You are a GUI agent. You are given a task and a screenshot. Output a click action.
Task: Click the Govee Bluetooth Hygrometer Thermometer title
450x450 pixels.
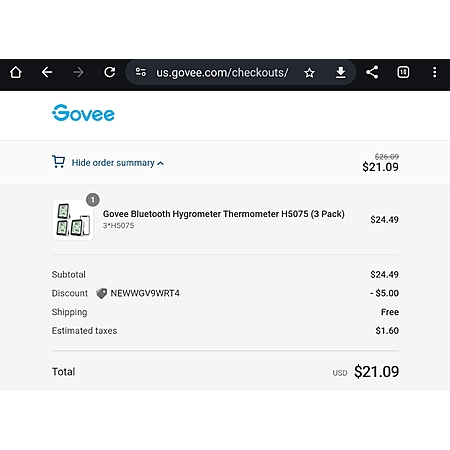224,214
